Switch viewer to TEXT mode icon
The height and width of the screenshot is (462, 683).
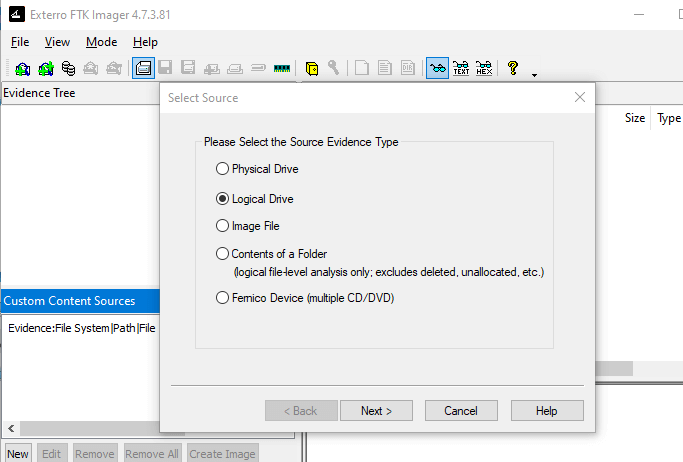[x=461, y=69]
